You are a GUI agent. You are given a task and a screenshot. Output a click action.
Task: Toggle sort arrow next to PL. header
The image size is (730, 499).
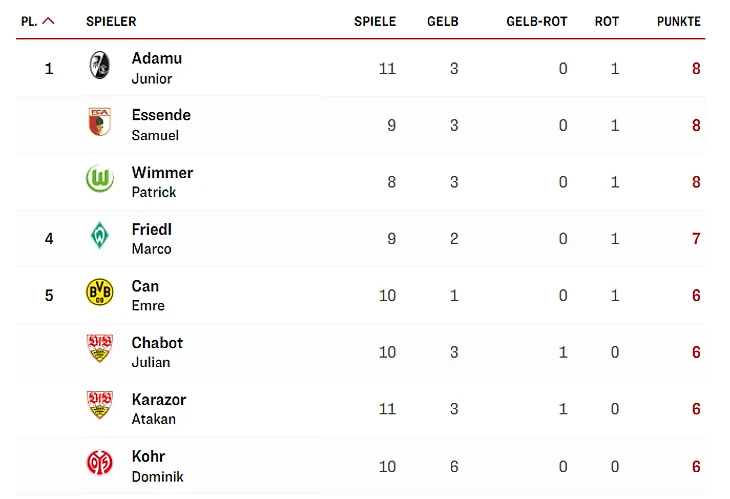coord(48,21)
